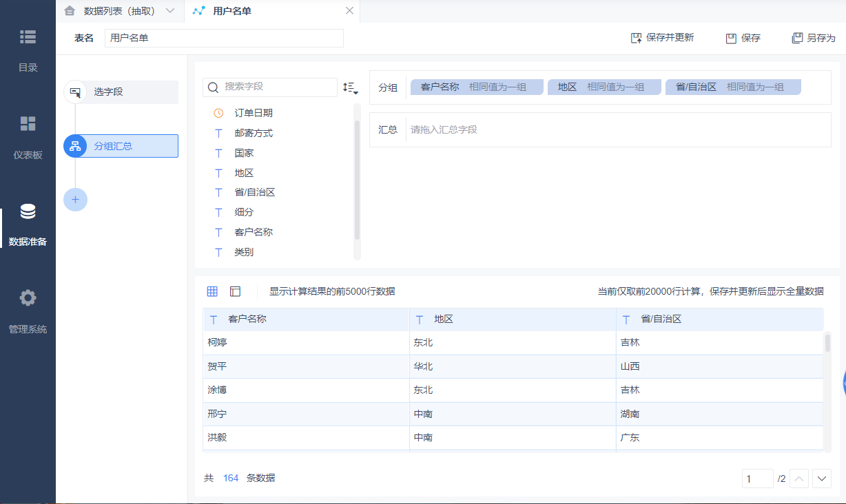Select the 数据准备 sidebar icon
The image size is (846, 504).
(x=28, y=211)
